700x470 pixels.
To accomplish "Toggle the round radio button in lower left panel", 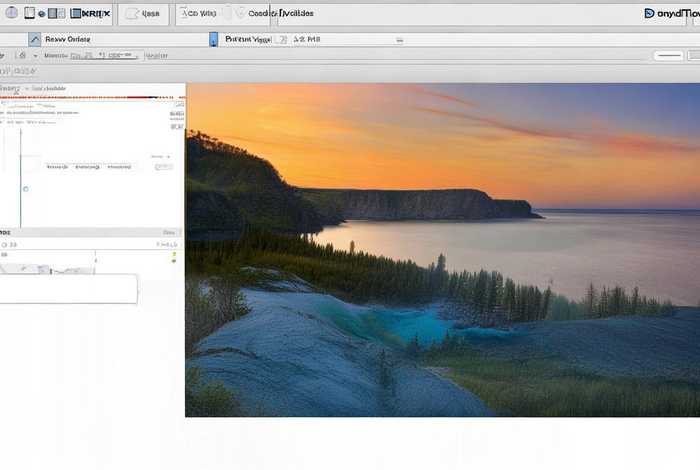I will coord(5,243).
